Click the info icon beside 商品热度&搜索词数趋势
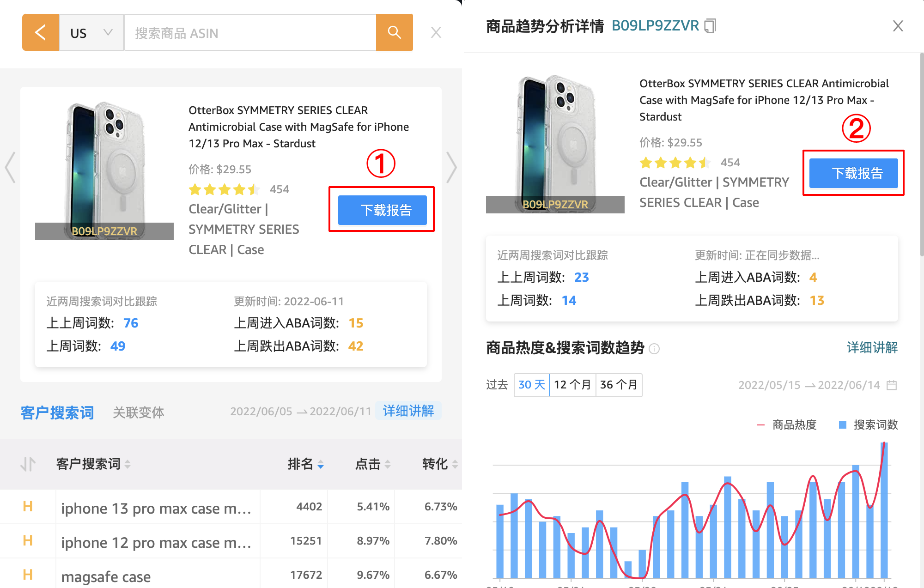 [654, 350]
